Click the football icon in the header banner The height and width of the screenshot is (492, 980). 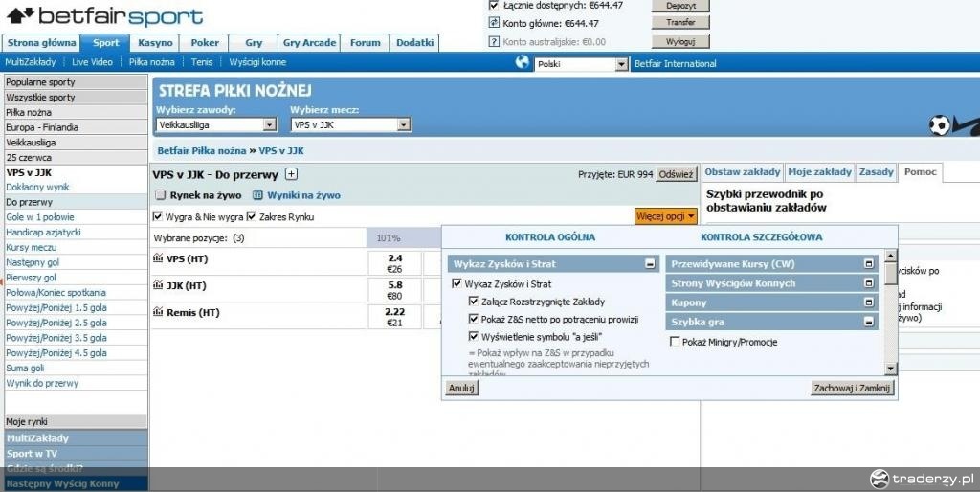[x=940, y=125]
